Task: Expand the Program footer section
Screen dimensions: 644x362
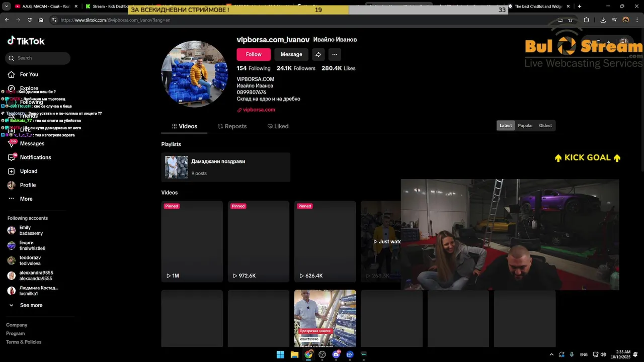Action: tap(16, 333)
